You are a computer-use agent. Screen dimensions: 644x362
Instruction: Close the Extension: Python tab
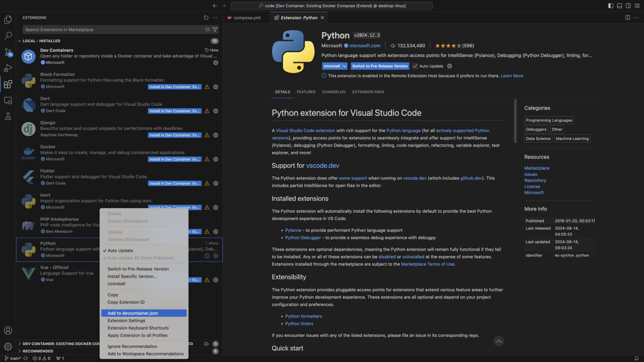(322, 18)
